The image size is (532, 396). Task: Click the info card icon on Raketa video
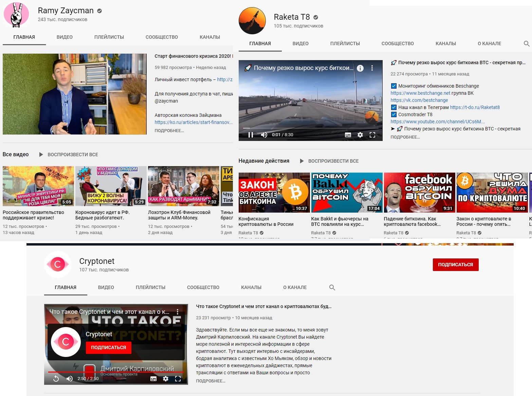tap(360, 68)
